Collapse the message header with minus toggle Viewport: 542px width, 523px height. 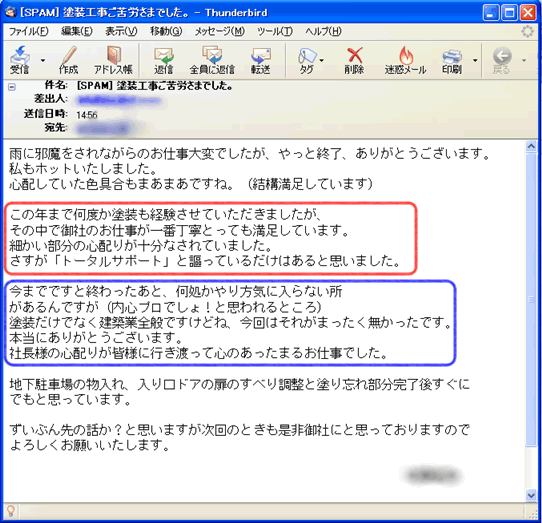click(12, 87)
